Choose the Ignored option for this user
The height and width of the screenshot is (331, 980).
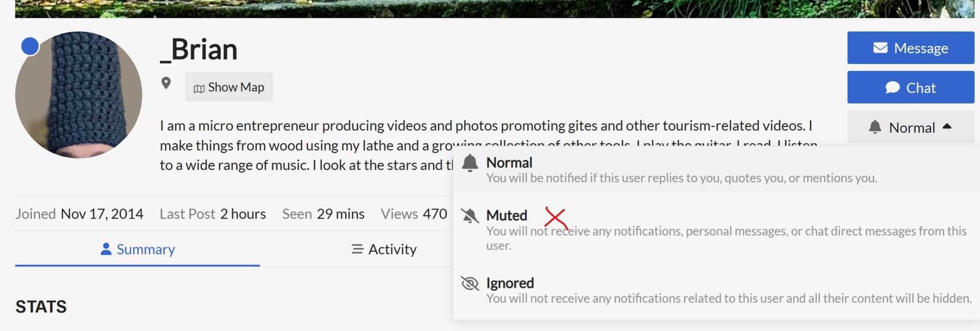click(510, 283)
